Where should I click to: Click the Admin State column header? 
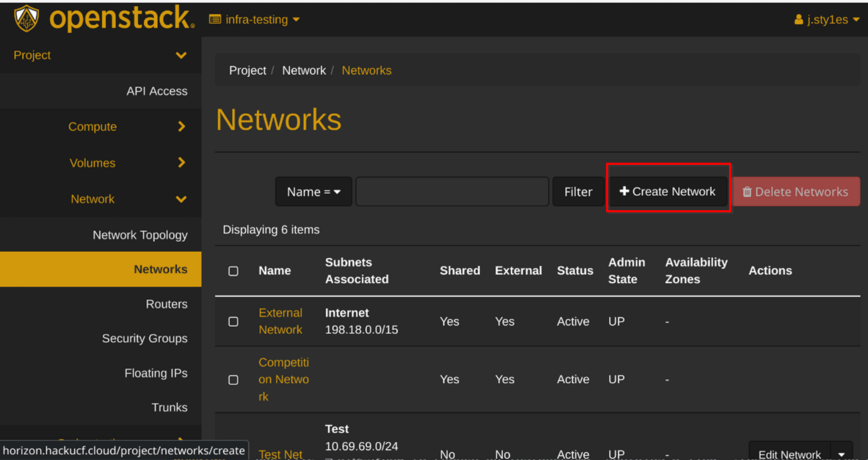[x=627, y=271]
